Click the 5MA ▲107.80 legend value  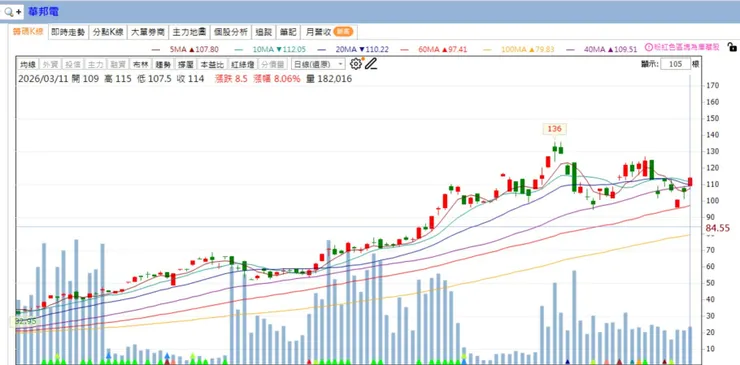click(194, 49)
